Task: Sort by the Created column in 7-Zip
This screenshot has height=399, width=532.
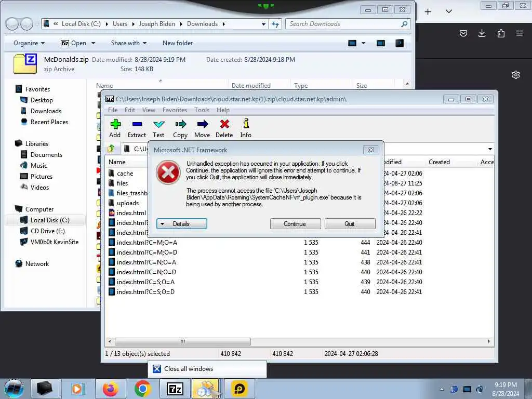Action: (x=439, y=162)
